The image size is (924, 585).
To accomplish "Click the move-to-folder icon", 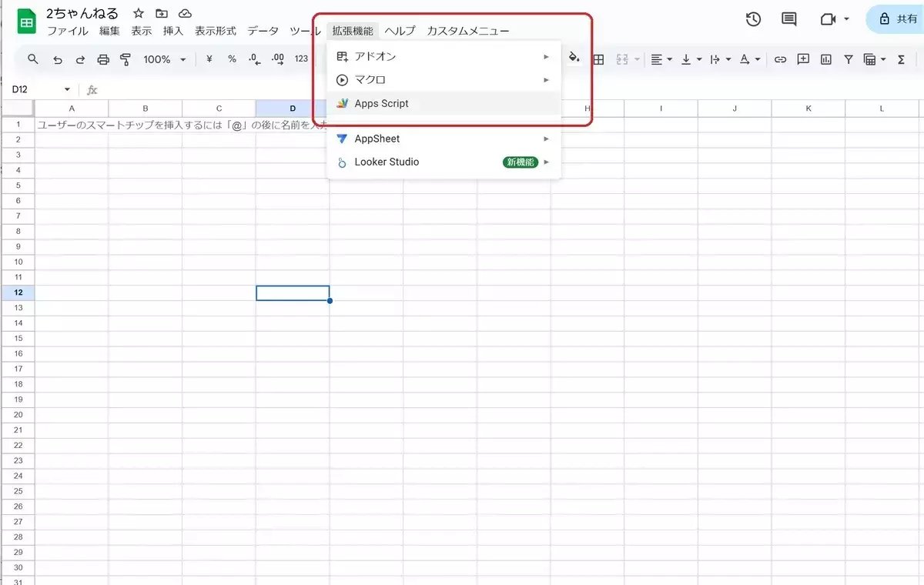I will (x=161, y=14).
